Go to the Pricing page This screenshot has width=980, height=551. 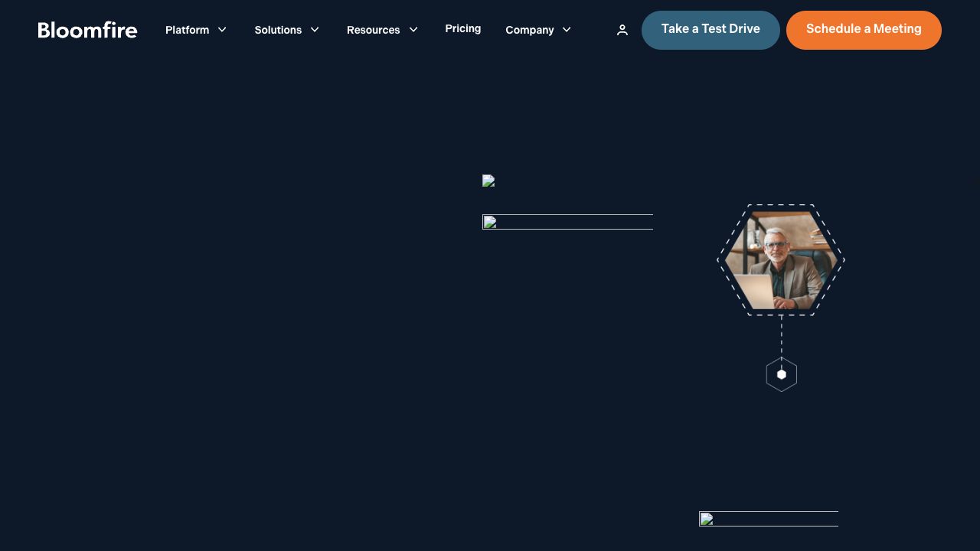(463, 28)
